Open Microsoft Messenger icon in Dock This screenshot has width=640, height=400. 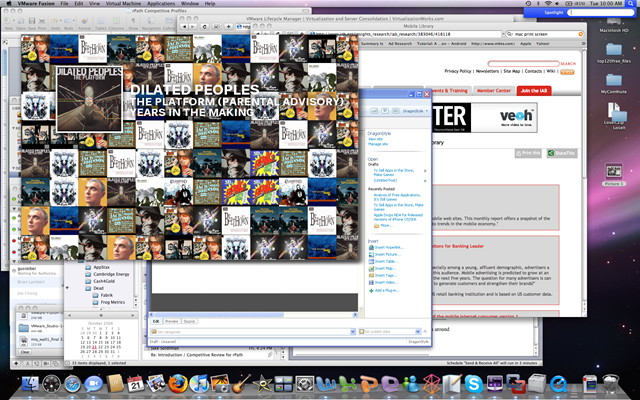click(411, 384)
